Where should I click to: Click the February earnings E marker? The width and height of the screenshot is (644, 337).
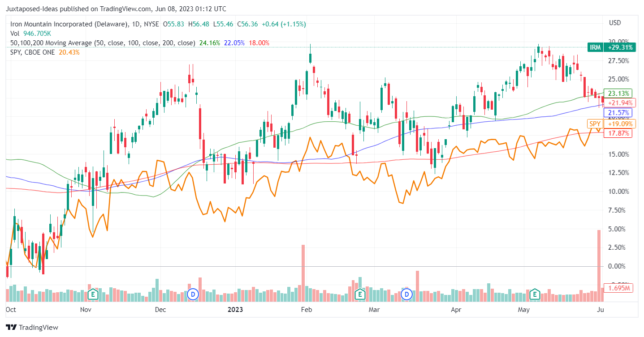359,294
